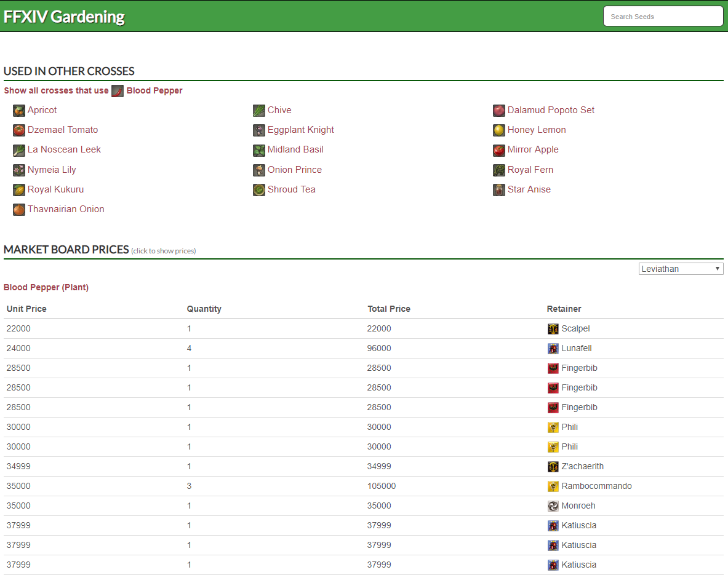
Task: Click the Z'achaerith retainer crest icon
Action: pos(553,467)
